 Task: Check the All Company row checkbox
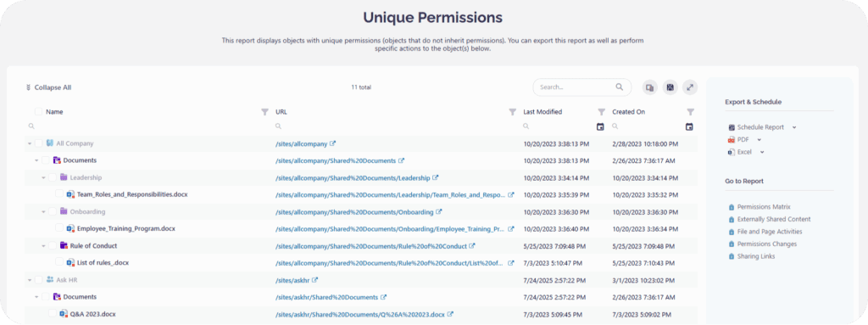[39, 143]
